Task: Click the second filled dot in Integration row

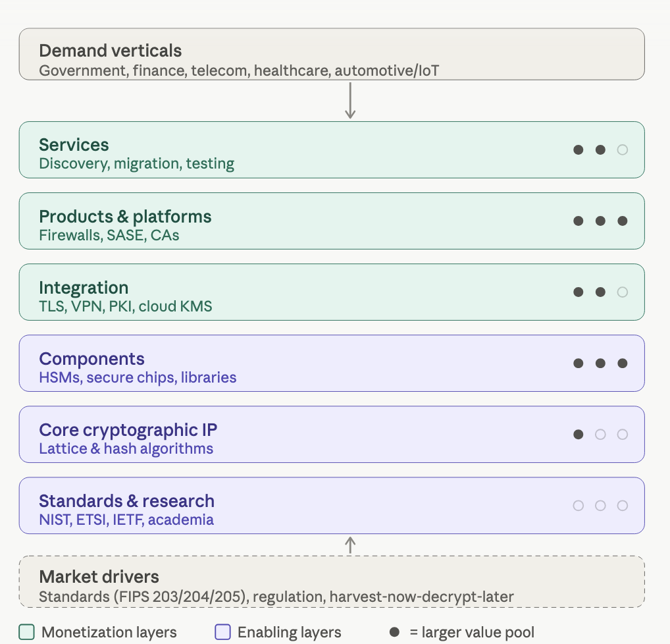Action: coord(600,292)
